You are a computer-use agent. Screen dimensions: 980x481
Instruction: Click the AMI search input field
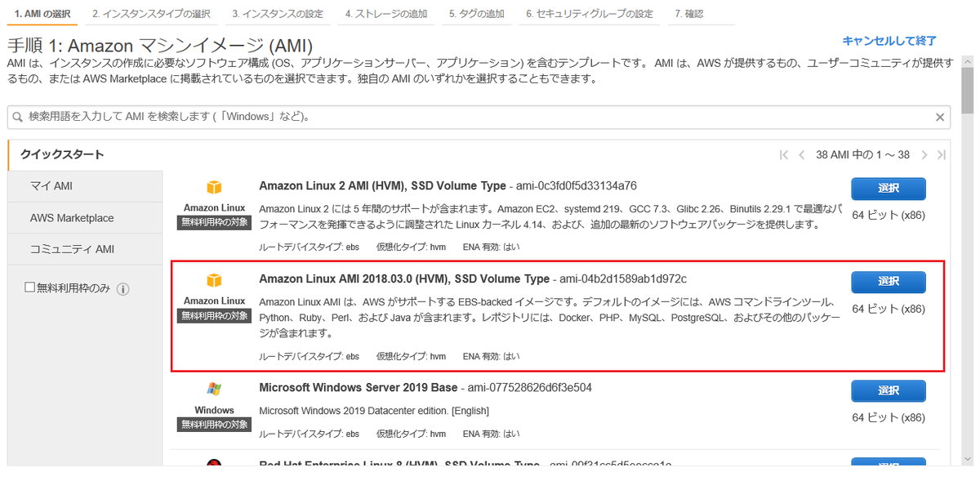click(479, 117)
